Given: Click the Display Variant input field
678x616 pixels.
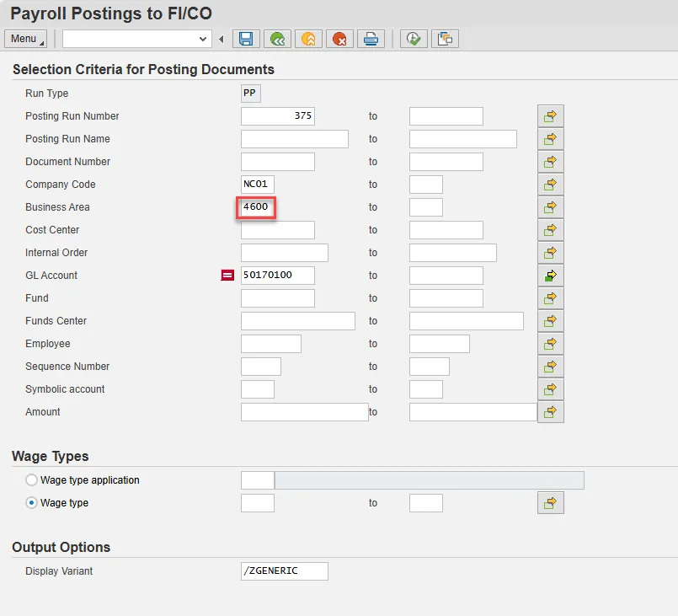Looking at the screenshot, I should [x=284, y=571].
